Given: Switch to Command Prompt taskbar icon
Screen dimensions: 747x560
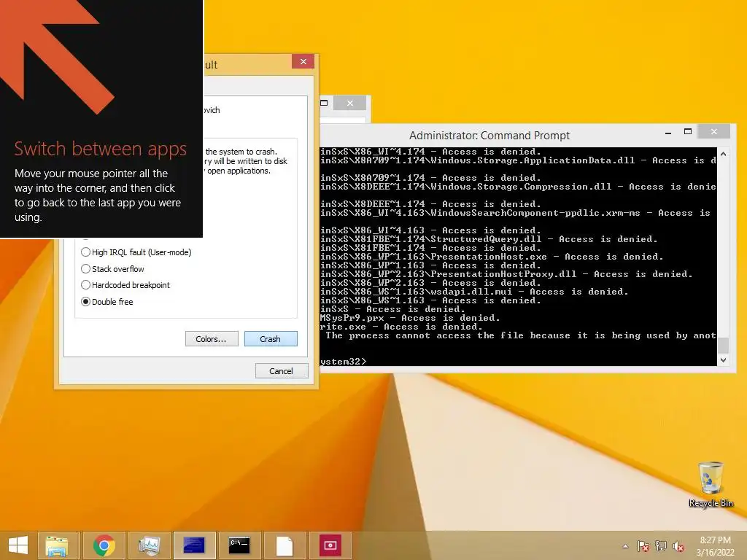Looking at the screenshot, I should click(239, 545).
